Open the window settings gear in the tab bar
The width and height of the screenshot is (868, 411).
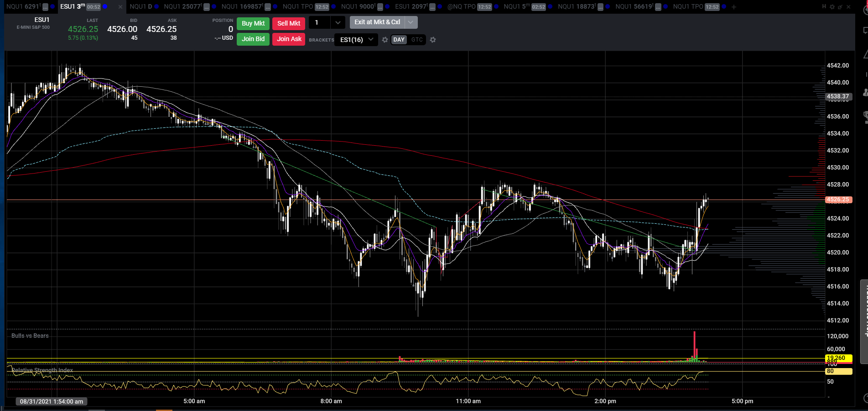(x=832, y=7)
